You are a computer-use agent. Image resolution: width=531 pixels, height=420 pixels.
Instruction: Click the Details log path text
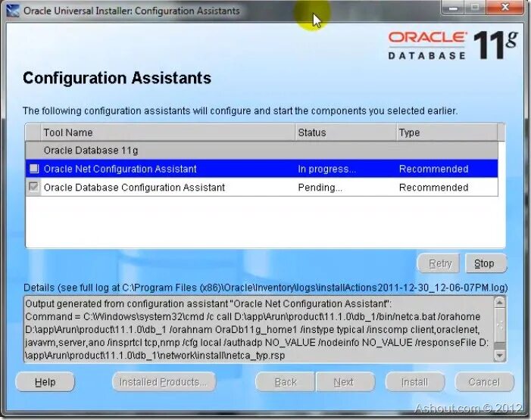(265, 288)
